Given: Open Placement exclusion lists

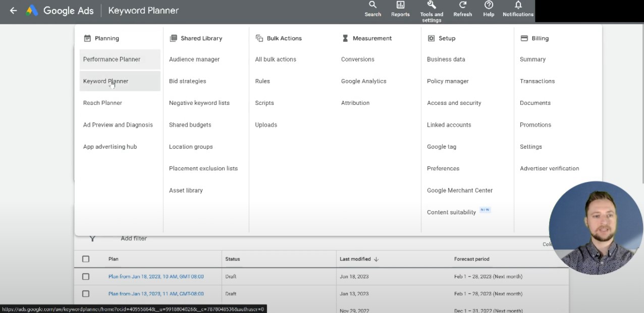Looking at the screenshot, I should (x=203, y=168).
